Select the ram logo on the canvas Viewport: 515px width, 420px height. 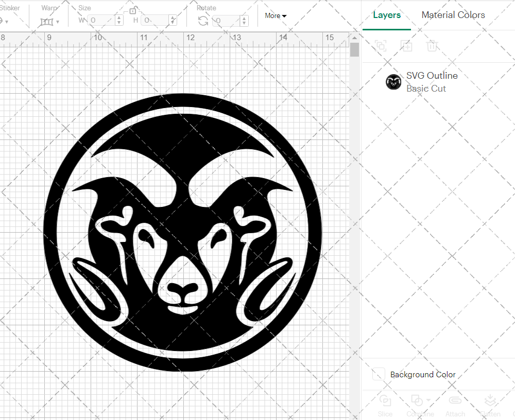[183, 232]
